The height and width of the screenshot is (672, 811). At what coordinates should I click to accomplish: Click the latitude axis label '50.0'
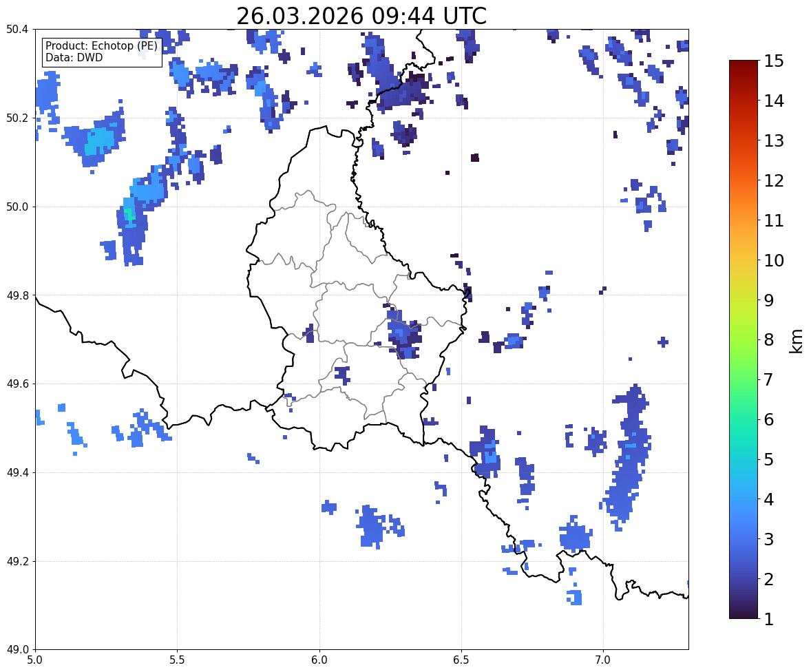coord(17,207)
